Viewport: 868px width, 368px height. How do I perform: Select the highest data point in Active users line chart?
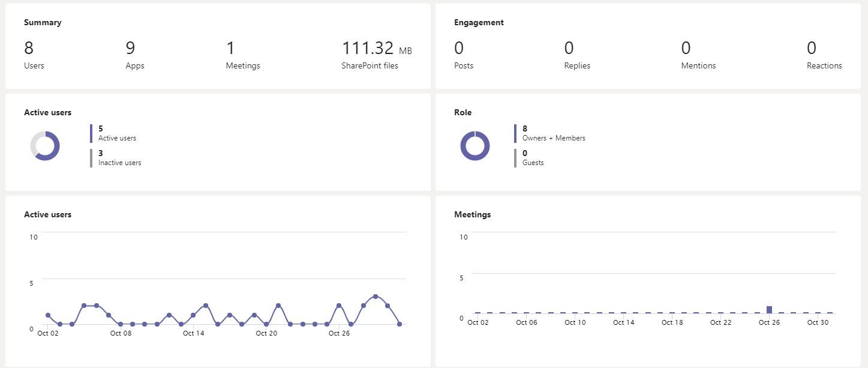376,297
